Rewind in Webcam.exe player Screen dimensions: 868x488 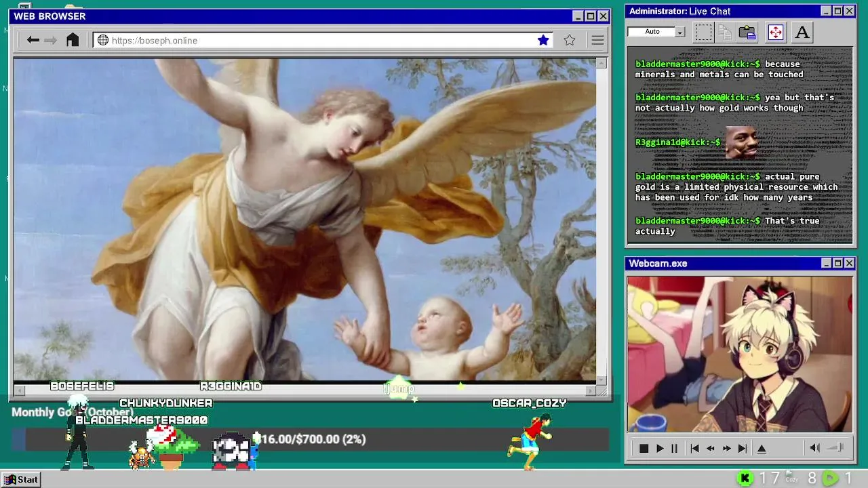pyautogui.click(x=710, y=449)
